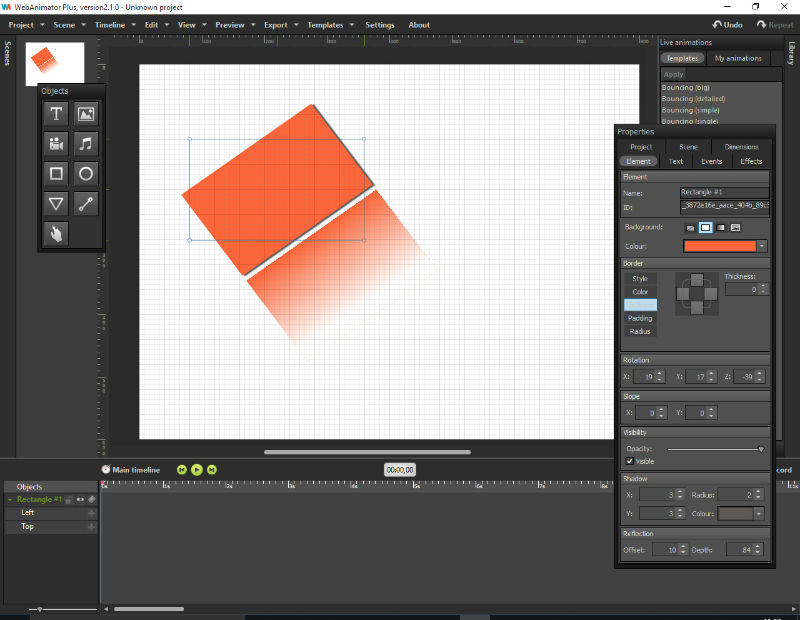Click the Undo arrow button
Image resolution: width=800 pixels, height=620 pixels.
728,24
